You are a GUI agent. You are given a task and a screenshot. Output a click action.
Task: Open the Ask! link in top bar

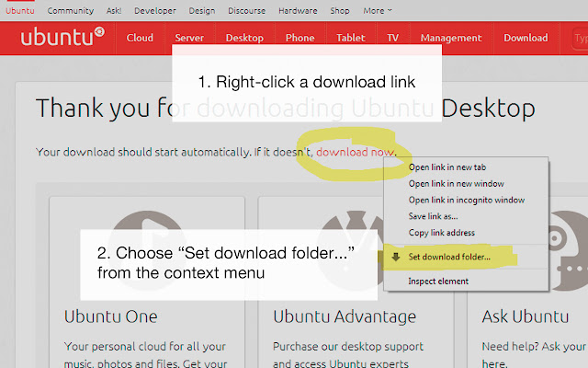tap(114, 11)
